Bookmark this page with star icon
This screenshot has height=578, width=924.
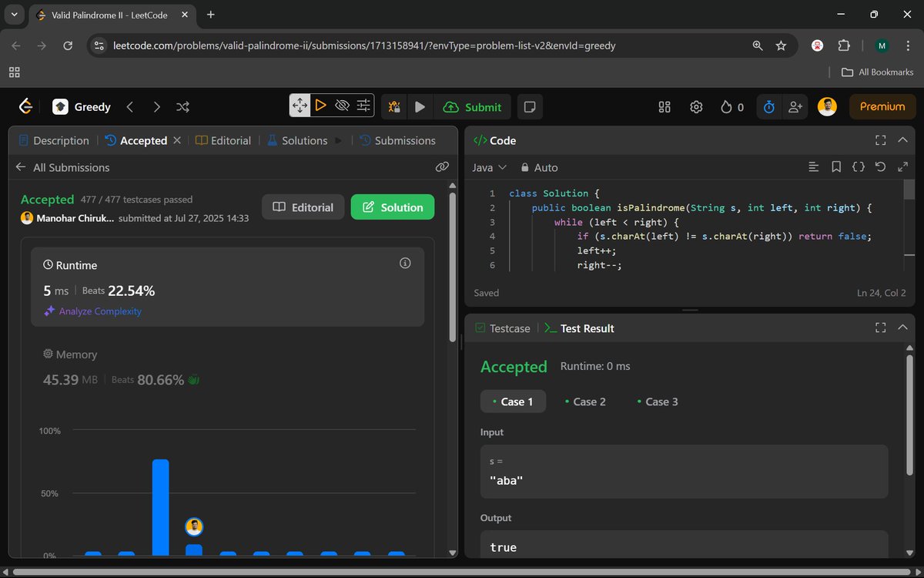tap(781, 45)
